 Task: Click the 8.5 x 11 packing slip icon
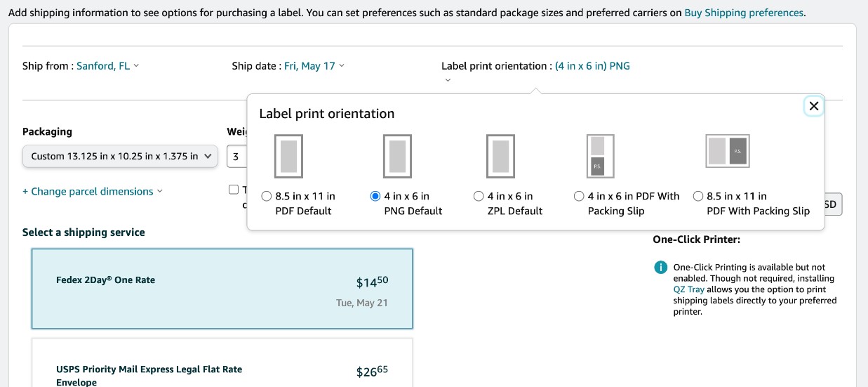click(x=727, y=151)
